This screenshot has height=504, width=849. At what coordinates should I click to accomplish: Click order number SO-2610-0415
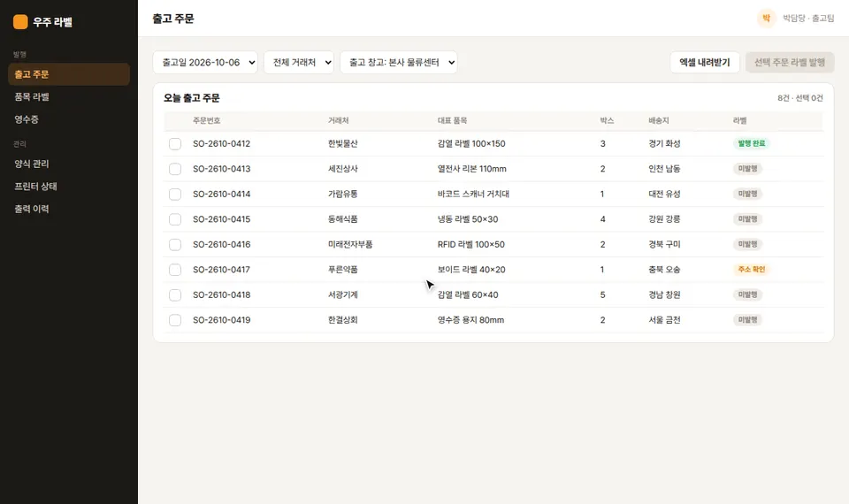(221, 219)
